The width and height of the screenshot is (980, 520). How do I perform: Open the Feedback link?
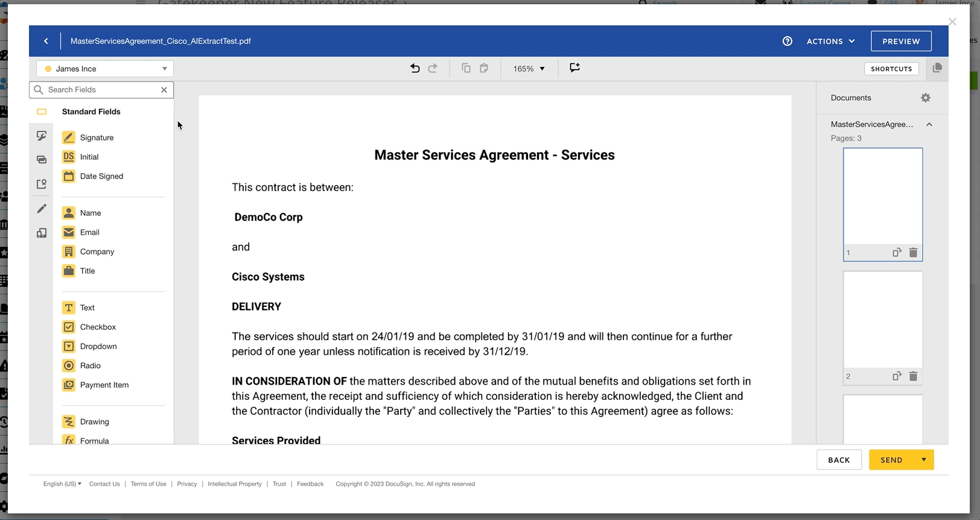tap(310, 484)
